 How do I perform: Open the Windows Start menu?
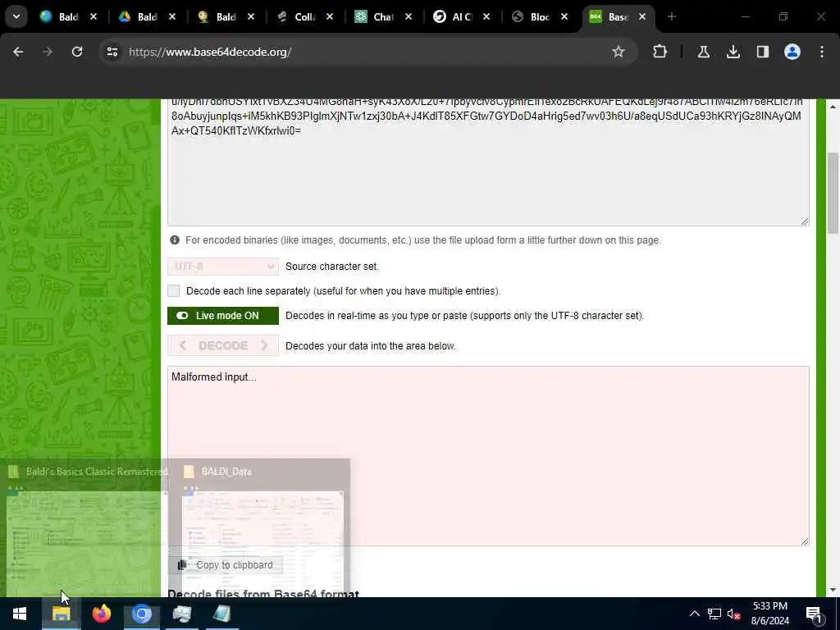[x=20, y=614]
